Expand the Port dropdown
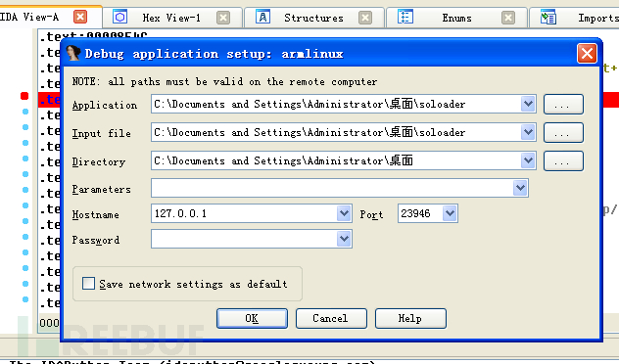This screenshot has height=364, width=619. 450,213
